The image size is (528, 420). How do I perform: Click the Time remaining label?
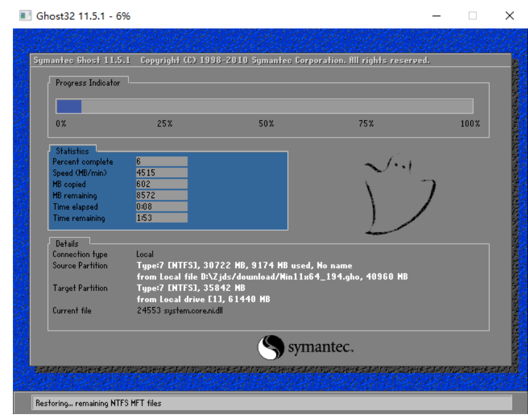tap(79, 218)
